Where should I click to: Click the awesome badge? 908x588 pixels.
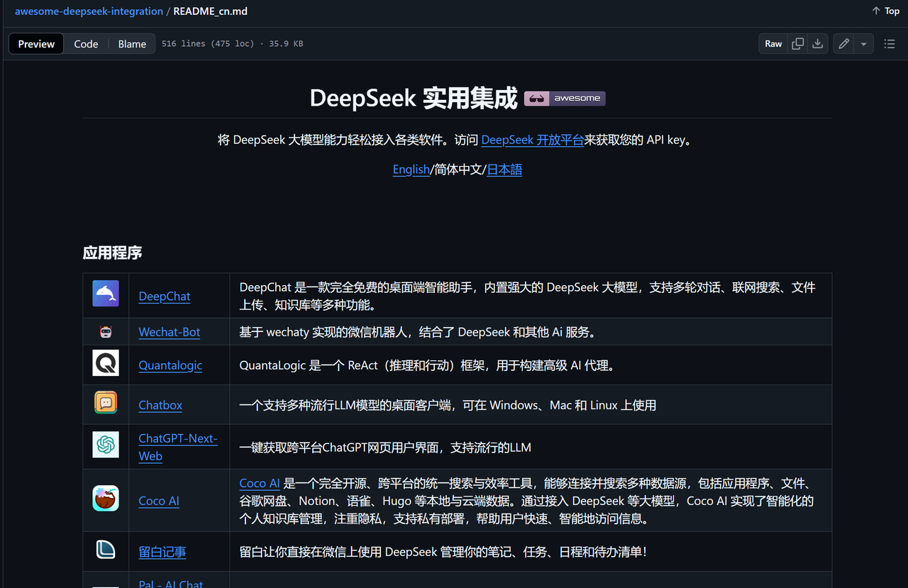point(565,99)
